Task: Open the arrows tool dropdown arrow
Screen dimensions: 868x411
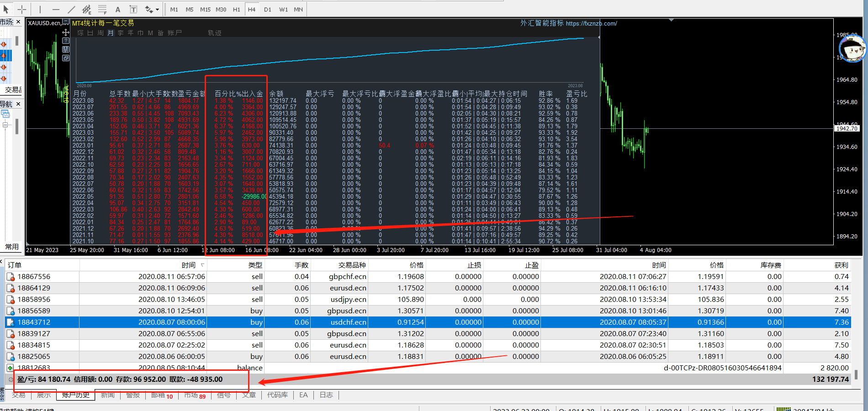Action: (x=158, y=10)
